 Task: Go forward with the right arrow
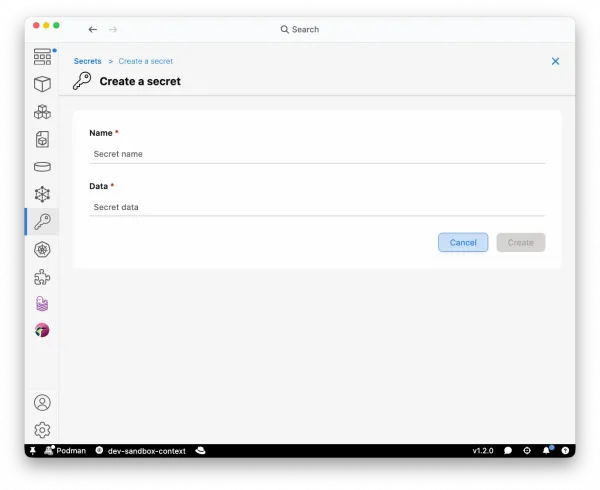113,29
